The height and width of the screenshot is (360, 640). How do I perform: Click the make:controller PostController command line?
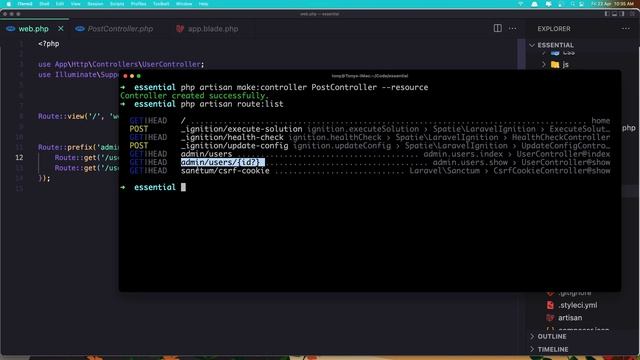tap(304, 87)
